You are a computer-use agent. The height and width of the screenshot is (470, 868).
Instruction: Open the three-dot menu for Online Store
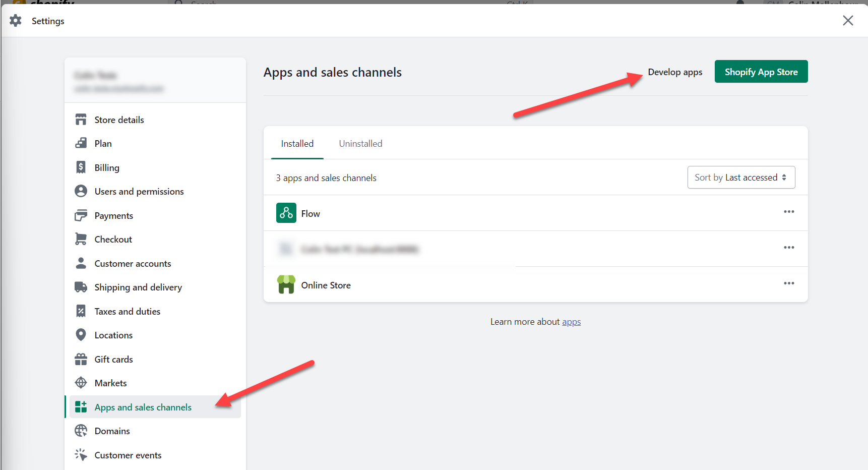[788, 283]
